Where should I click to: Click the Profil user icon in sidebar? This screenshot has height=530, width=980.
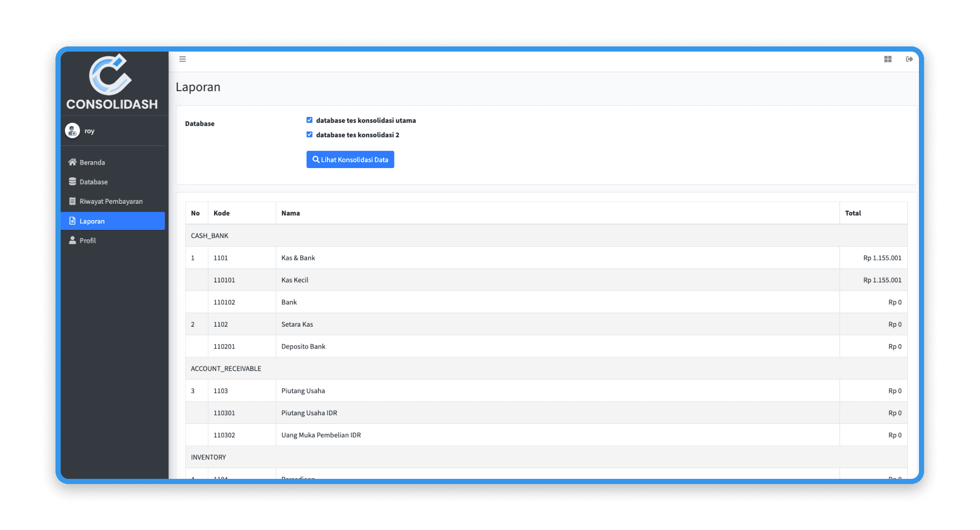click(72, 240)
